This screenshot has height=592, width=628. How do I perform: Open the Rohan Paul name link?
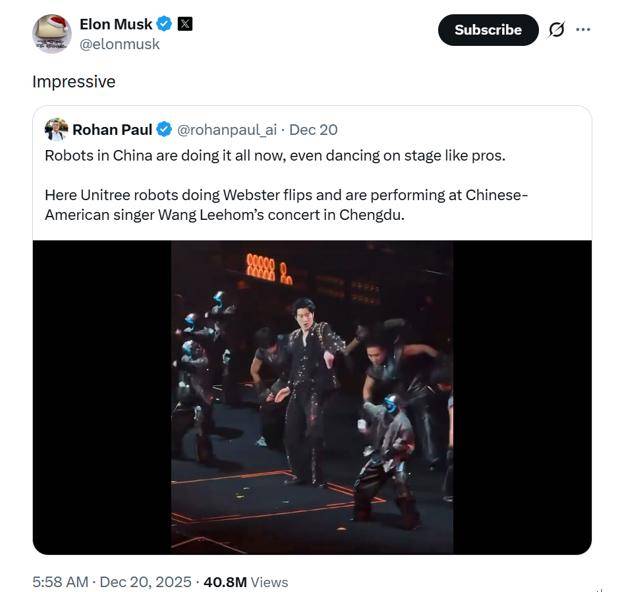tap(112, 129)
